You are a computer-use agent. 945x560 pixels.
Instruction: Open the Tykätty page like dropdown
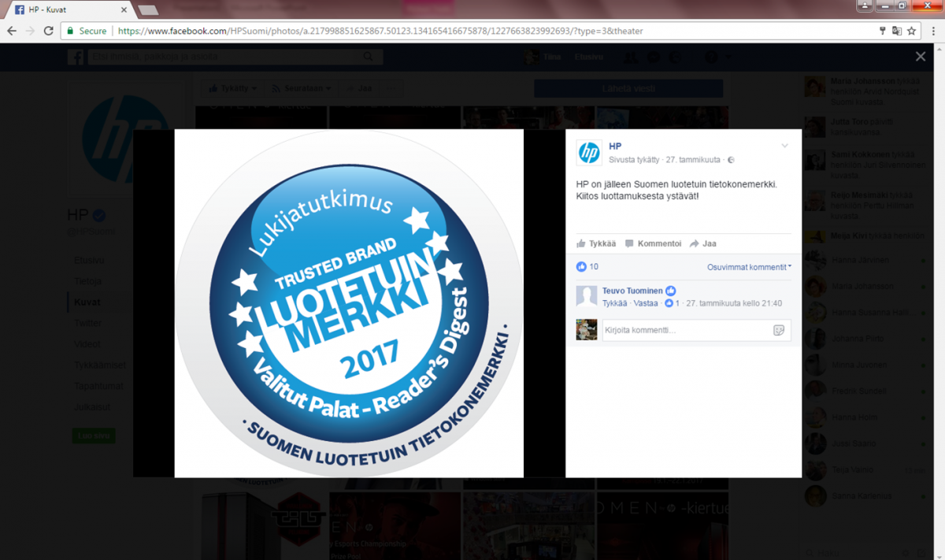click(x=232, y=88)
